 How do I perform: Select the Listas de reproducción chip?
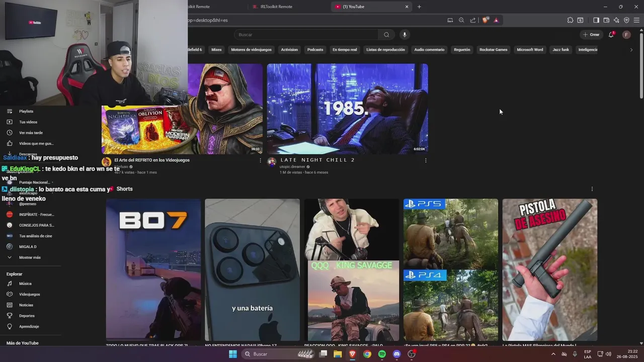pos(385,50)
